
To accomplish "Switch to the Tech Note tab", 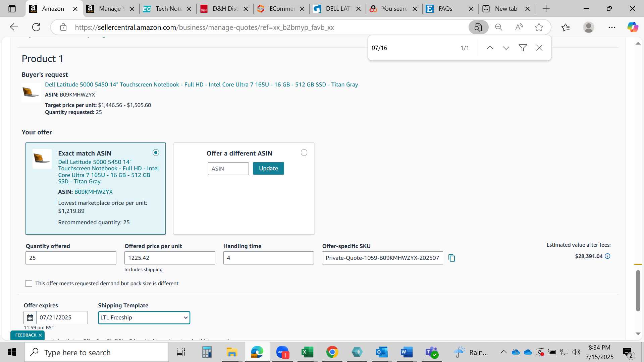I will click(x=167, y=9).
